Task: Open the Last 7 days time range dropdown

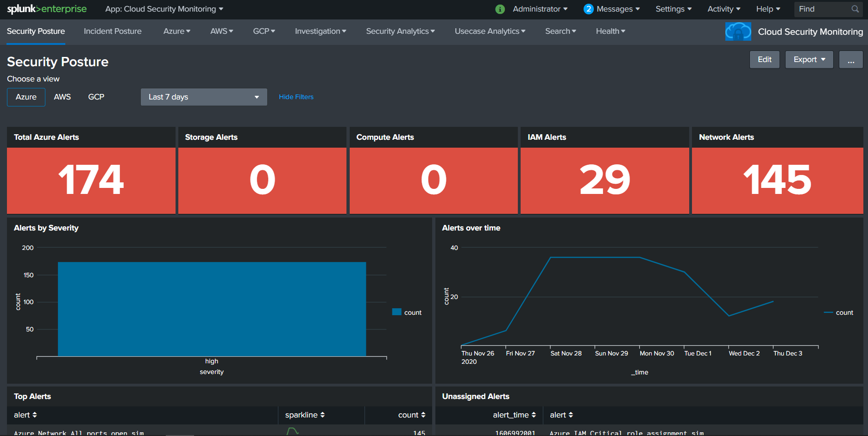Action: tap(204, 97)
